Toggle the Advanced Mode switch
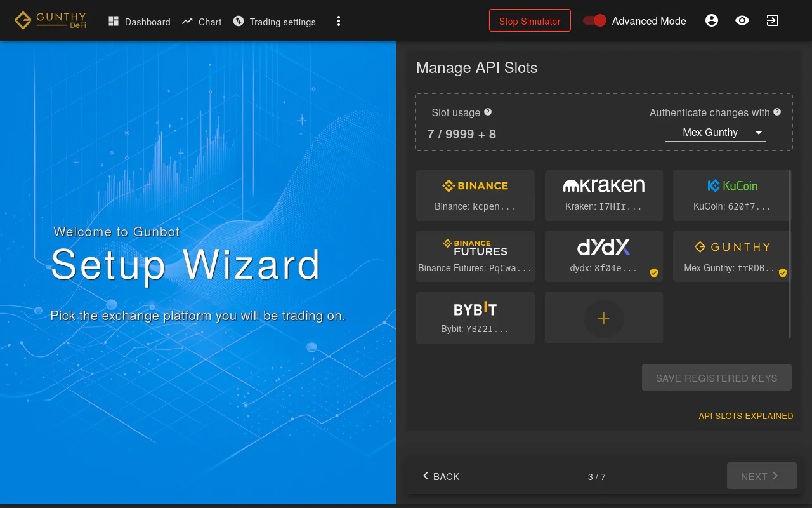Screen dimensions: 812x508 click(x=595, y=20)
